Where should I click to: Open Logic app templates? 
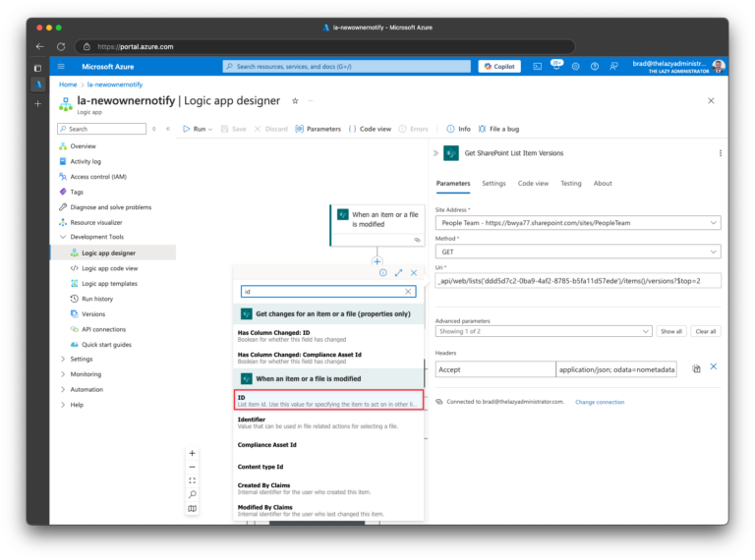pyautogui.click(x=109, y=284)
